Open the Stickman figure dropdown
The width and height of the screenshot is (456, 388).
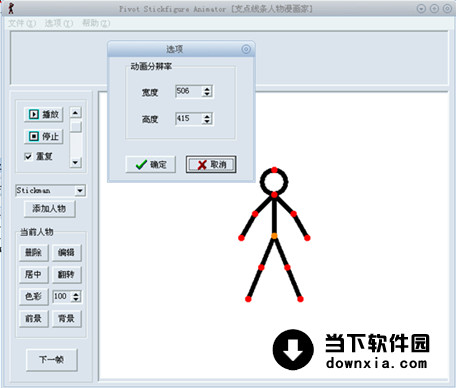pos(80,191)
